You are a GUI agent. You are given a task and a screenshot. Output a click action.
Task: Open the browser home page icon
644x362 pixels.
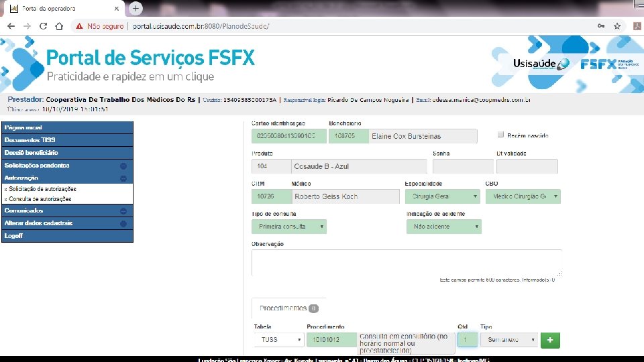tap(59, 26)
